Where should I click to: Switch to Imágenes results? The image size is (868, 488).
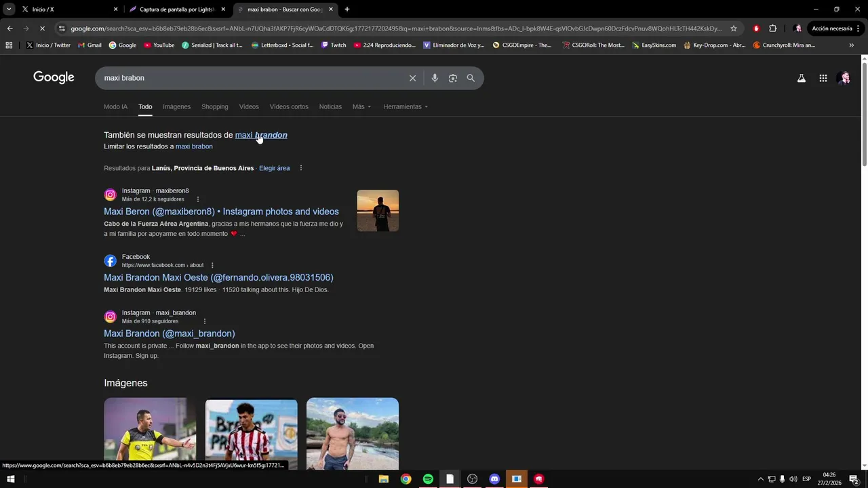pyautogui.click(x=176, y=106)
